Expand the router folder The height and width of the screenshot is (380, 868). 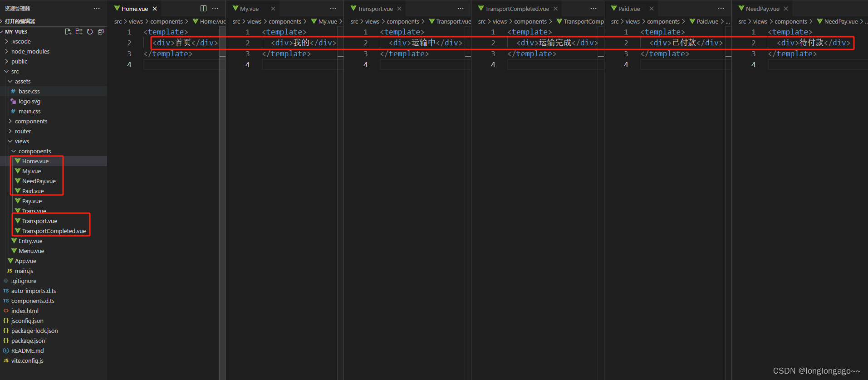54,131
